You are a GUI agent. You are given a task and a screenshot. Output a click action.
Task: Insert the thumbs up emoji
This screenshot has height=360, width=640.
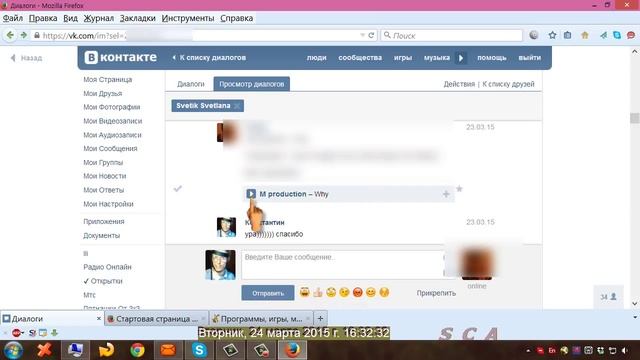click(318, 292)
